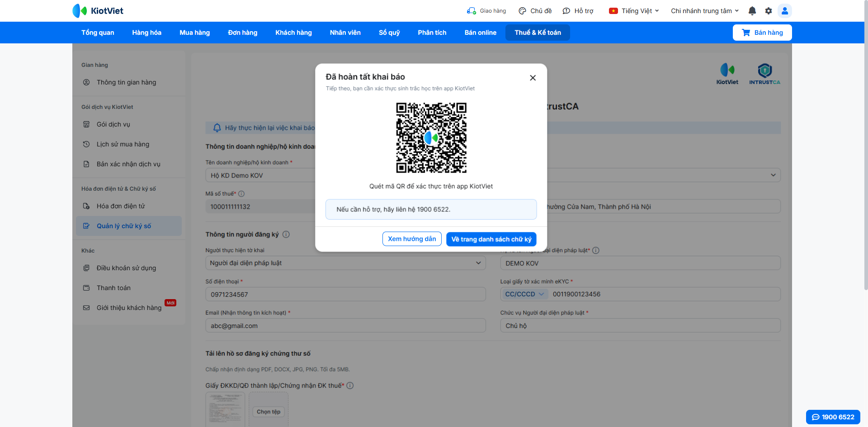This screenshot has width=868, height=427.
Task: Open the Hàng hóa menu
Action: 147,33
